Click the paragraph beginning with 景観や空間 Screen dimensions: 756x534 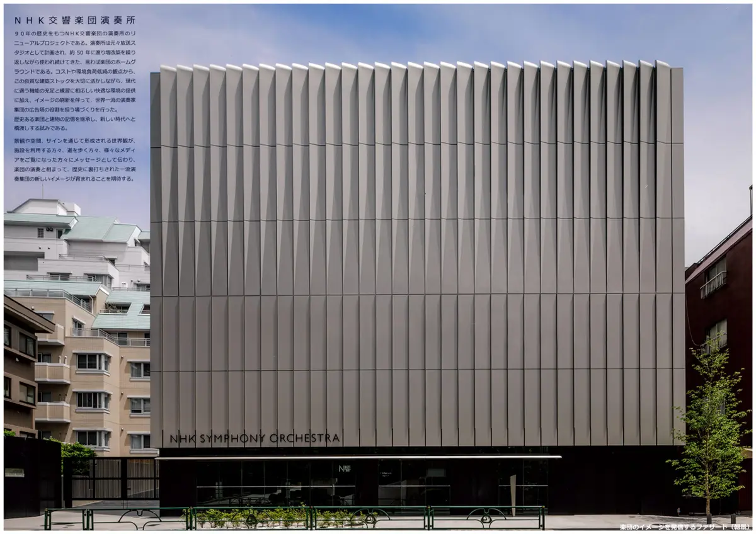point(74,159)
